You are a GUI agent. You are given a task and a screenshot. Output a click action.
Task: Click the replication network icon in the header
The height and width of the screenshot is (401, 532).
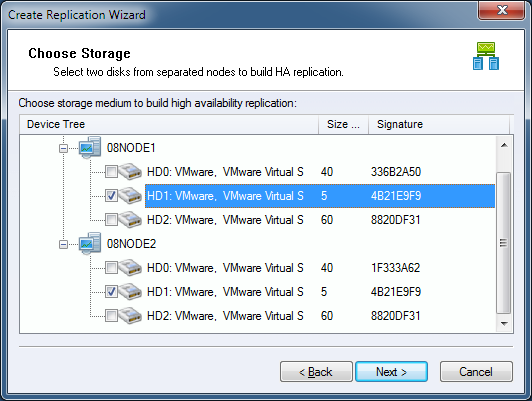coord(486,56)
